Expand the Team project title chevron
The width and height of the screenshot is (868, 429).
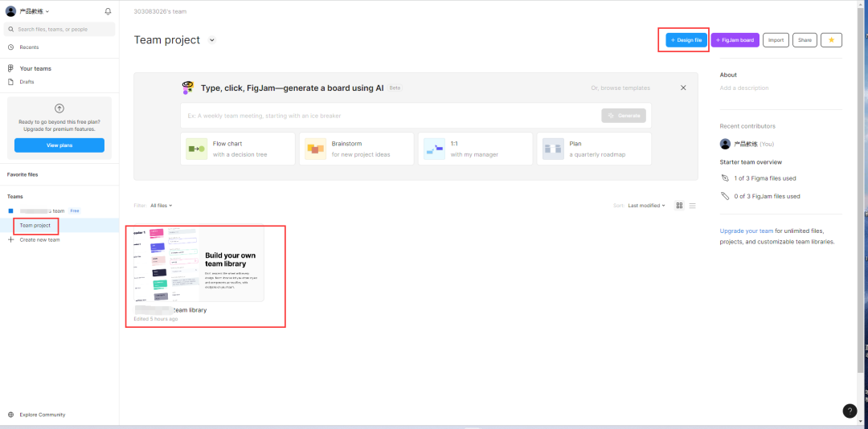pyautogui.click(x=211, y=40)
